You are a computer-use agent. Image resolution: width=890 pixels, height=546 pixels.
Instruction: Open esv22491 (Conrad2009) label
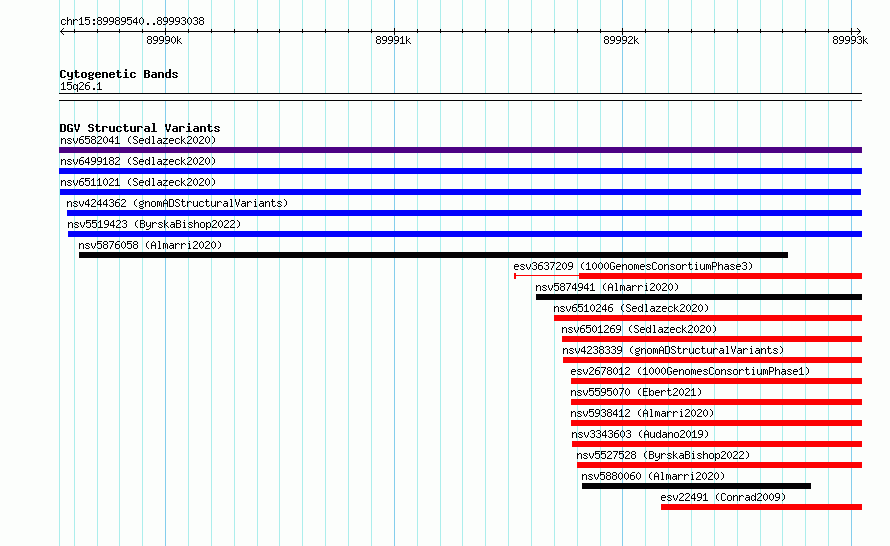[723, 497]
